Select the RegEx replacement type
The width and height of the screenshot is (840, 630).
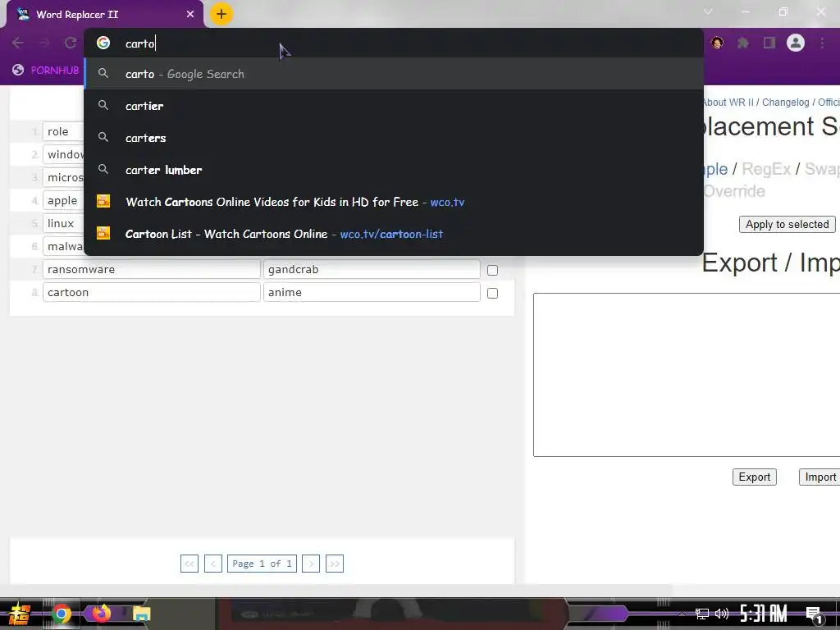(766, 169)
